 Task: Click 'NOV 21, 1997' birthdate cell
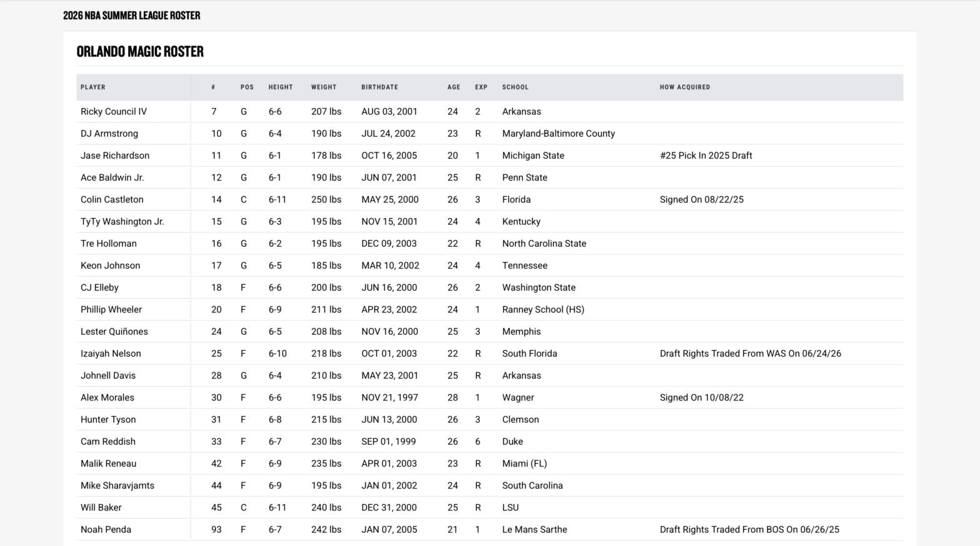[x=390, y=397]
